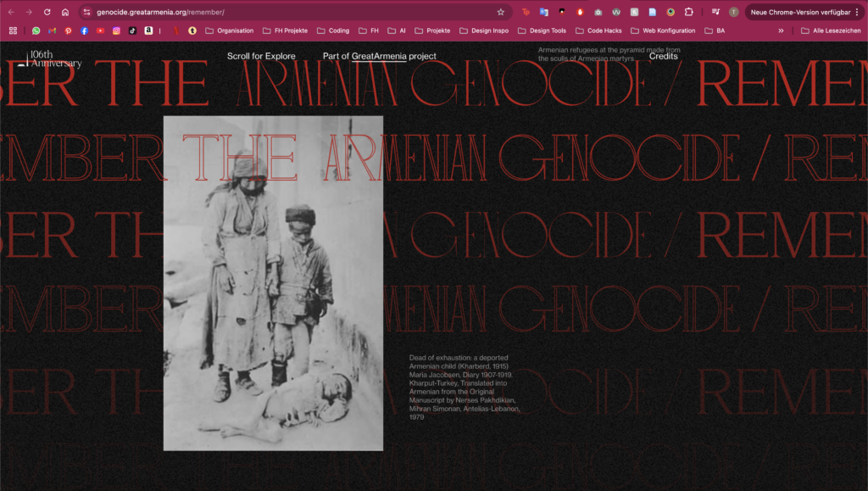The height and width of the screenshot is (491, 868).
Task: Click Neue Chrome-Version verfügbar button
Action: tap(799, 12)
